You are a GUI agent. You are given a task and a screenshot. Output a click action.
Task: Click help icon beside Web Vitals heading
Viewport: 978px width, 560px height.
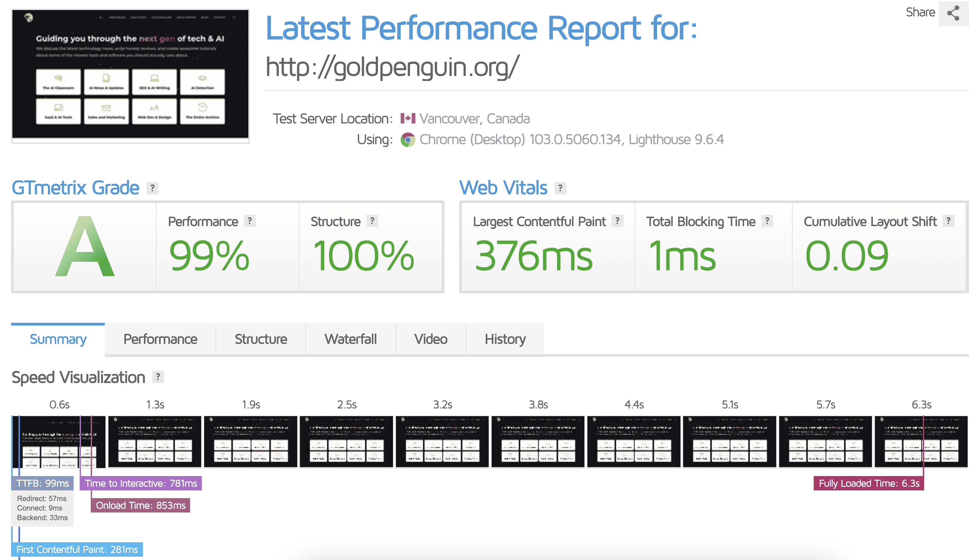pyautogui.click(x=560, y=188)
